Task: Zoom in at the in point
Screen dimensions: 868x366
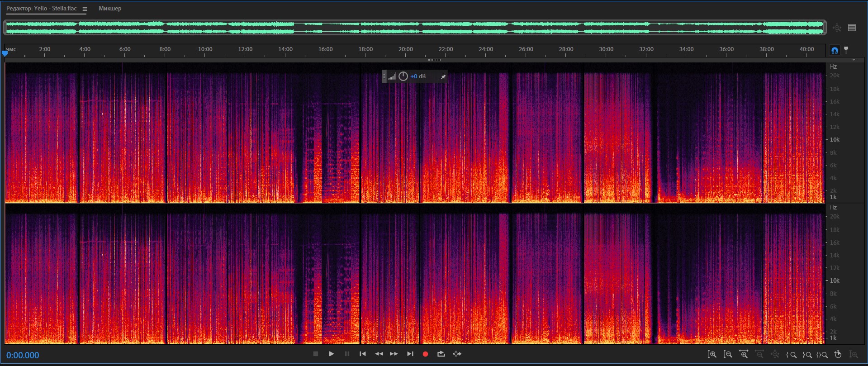Action: coord(791,355)
